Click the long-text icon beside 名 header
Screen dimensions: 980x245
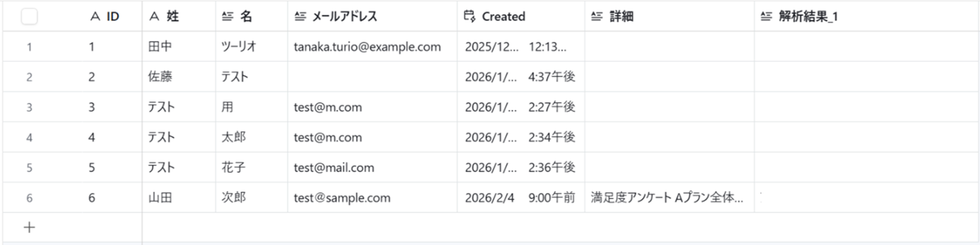pos(227,17)
